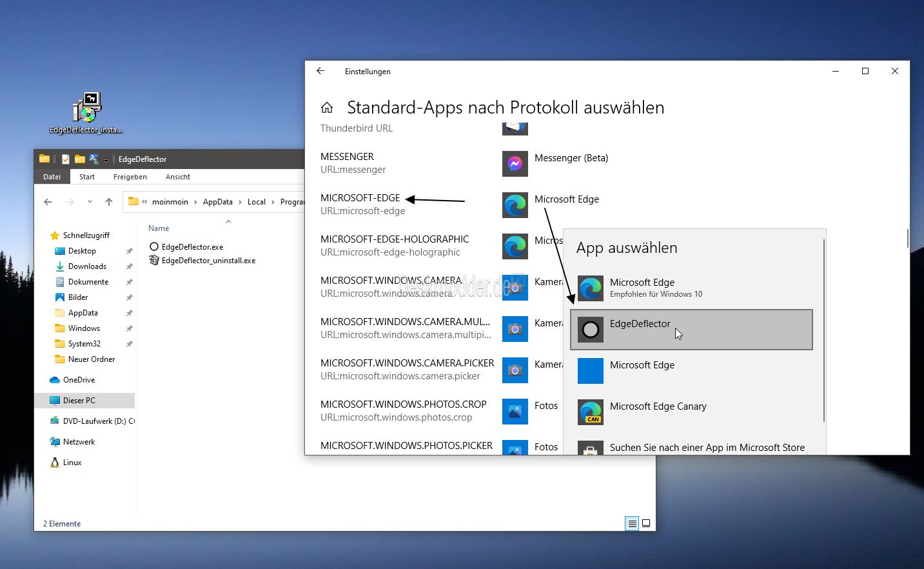Click Settings window scrollbar thumb
The width and height of the screenshot is (924, 569).
click(x=907, y=238)
